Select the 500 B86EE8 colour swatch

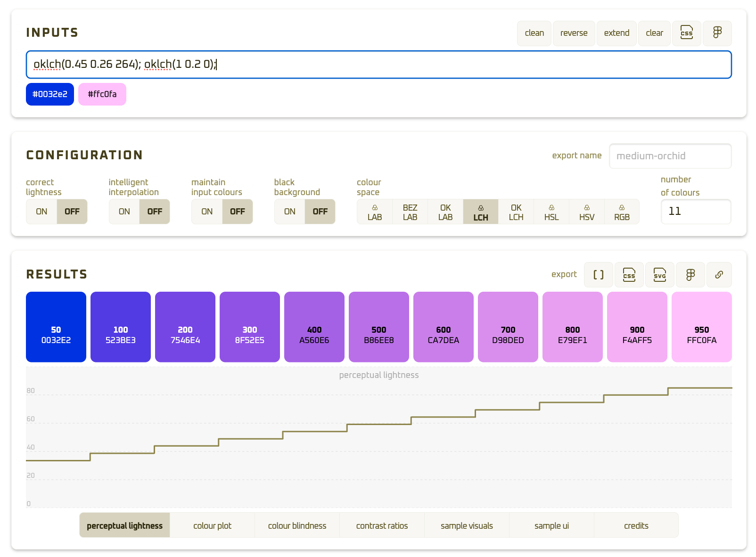click(378, 327)
